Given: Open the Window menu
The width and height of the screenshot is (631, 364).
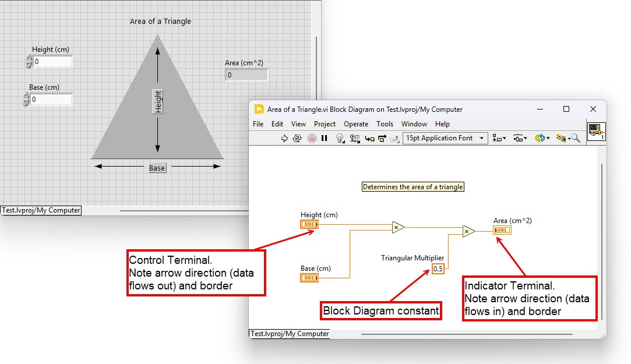Looking at the screenshot, I should (x=414, y=124).
